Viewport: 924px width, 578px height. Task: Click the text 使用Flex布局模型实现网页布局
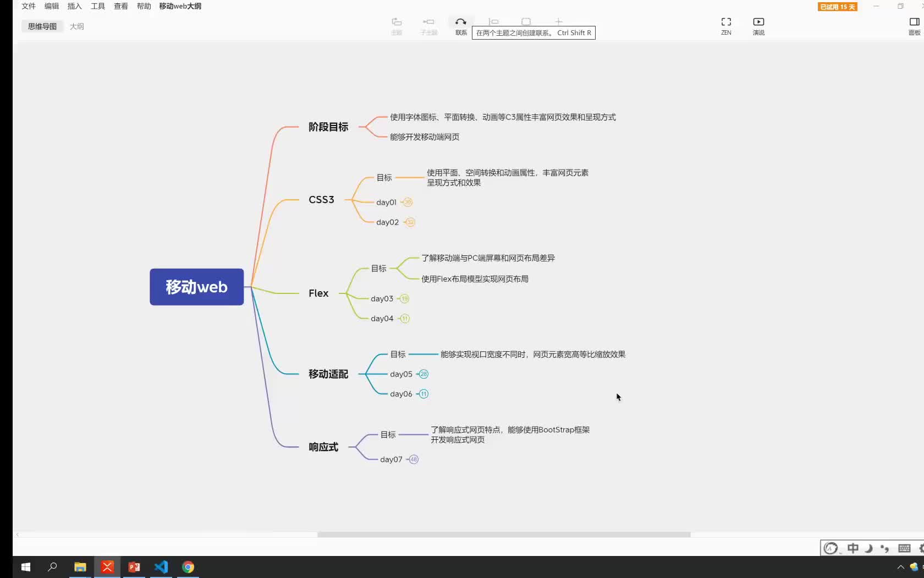pyautogui.click(x=475, y=279)
